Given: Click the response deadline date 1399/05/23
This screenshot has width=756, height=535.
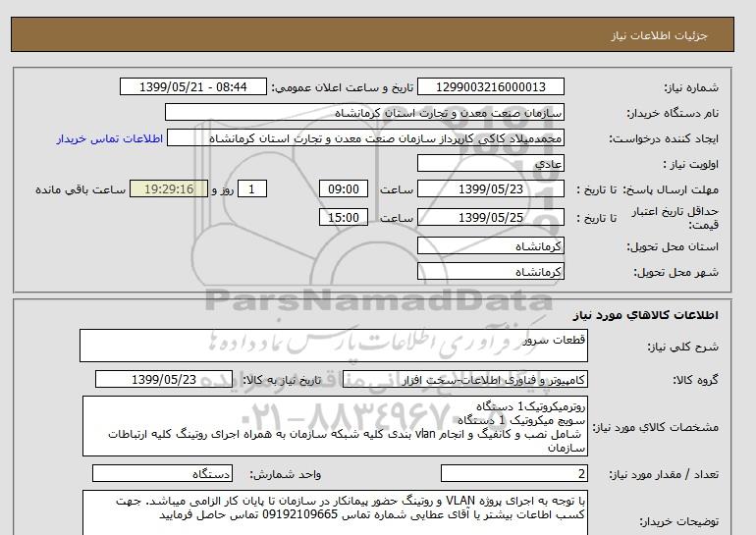Looking at the screenshot, I should coord(490,188).
